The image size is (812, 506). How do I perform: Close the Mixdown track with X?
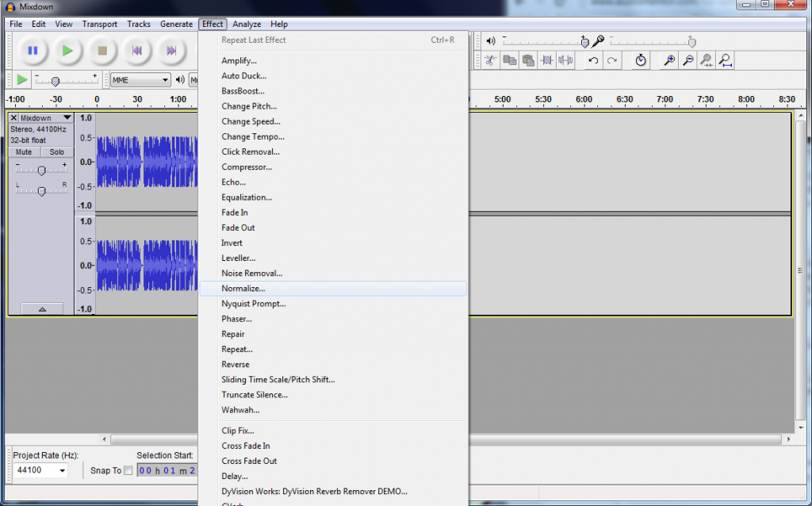coord(14,118)
